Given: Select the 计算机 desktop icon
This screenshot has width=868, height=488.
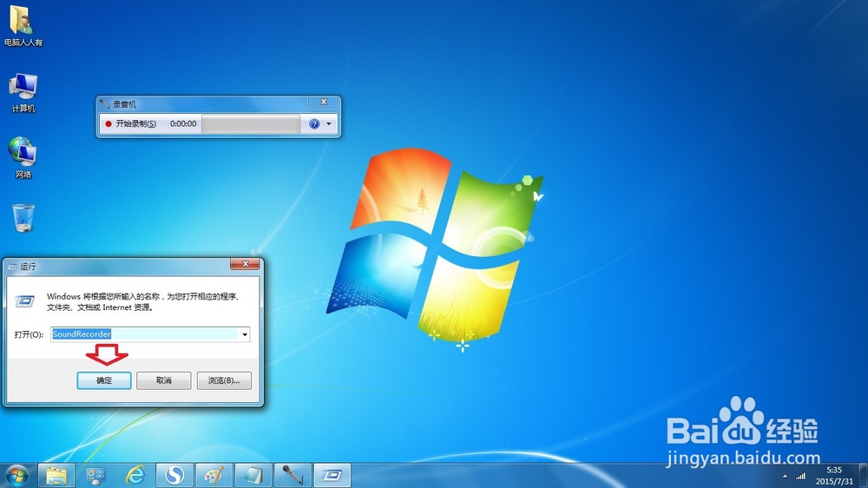Looking at the screenshot, I should [x=23, y=93].
